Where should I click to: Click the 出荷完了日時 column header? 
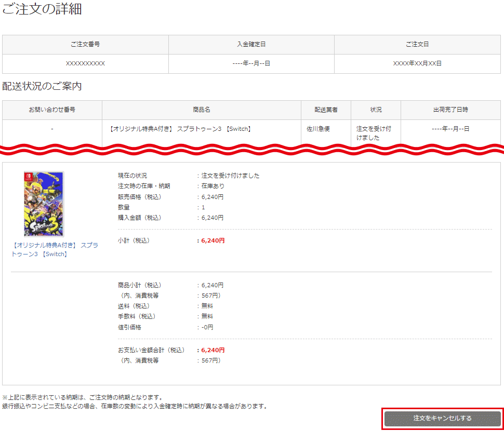pos(450,110)
